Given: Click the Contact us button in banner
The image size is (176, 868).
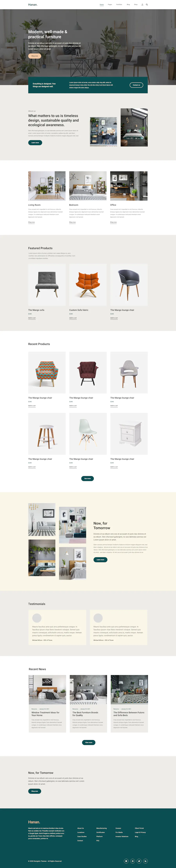Looking at the screenshot, I should pyautogui.click(x=136, y=85).
